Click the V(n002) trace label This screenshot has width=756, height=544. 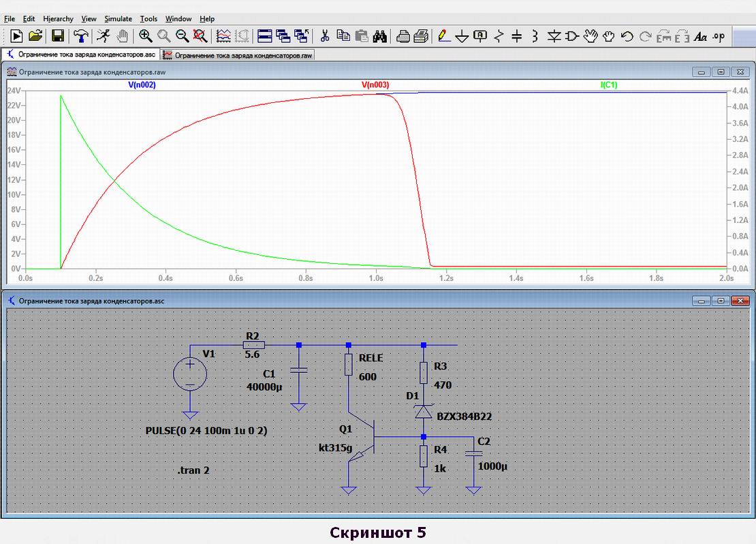tap(142, 85)
